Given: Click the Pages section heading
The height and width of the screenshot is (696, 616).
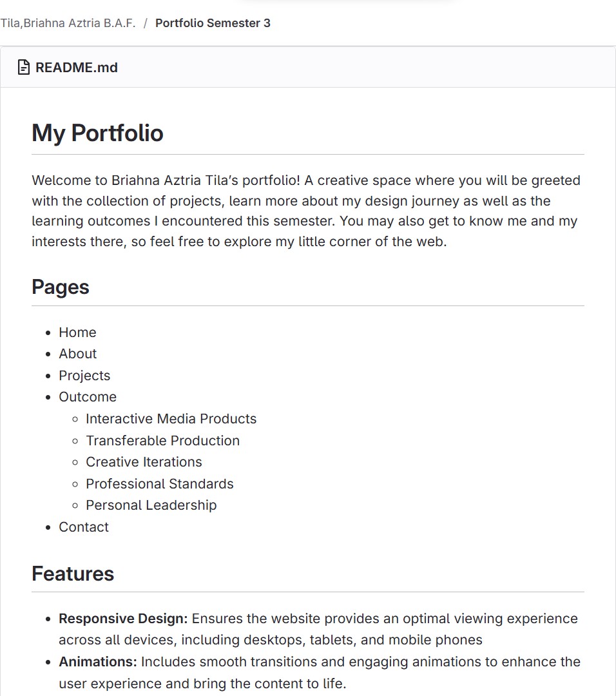Looking at the screenshot, I should pyautogui.click(x=61, y=287).
